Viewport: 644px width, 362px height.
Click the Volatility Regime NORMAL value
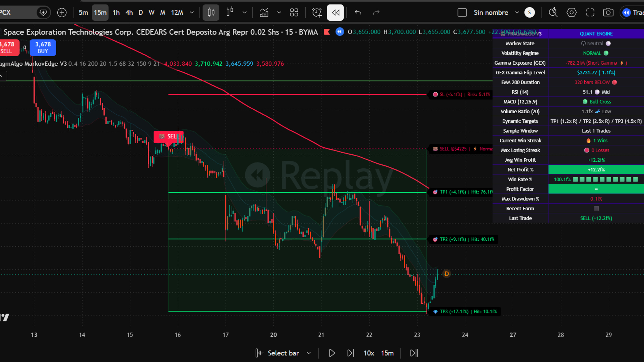(x=596, y=53)
